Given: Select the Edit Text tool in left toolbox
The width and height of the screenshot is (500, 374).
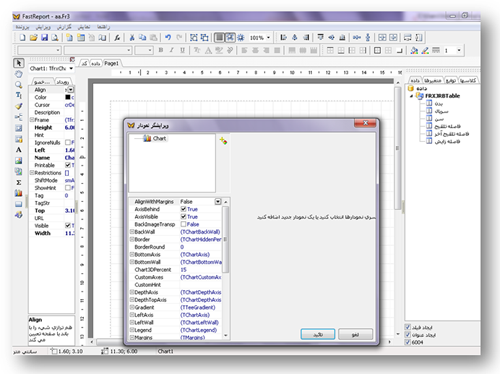Looking at the screenshot, I should tap(19, 95).
